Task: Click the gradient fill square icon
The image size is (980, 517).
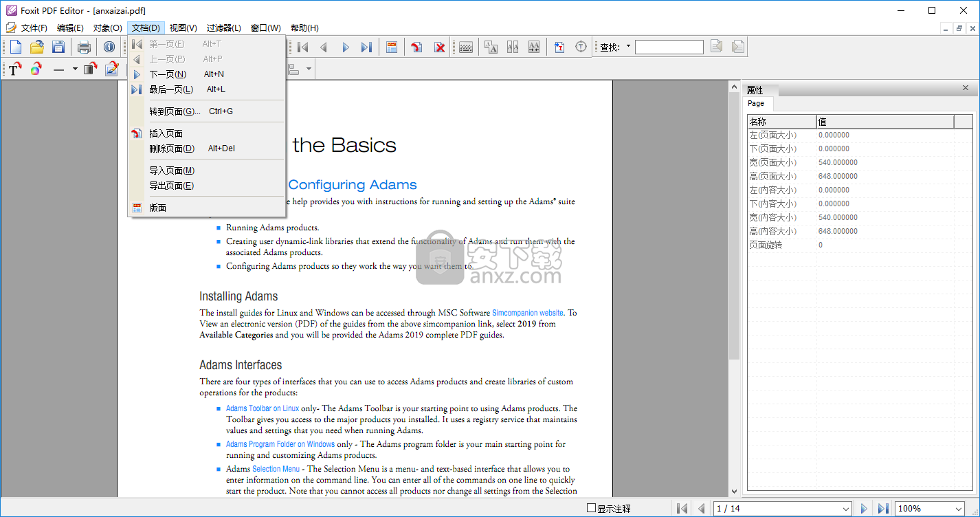Action: coord(91,69)
